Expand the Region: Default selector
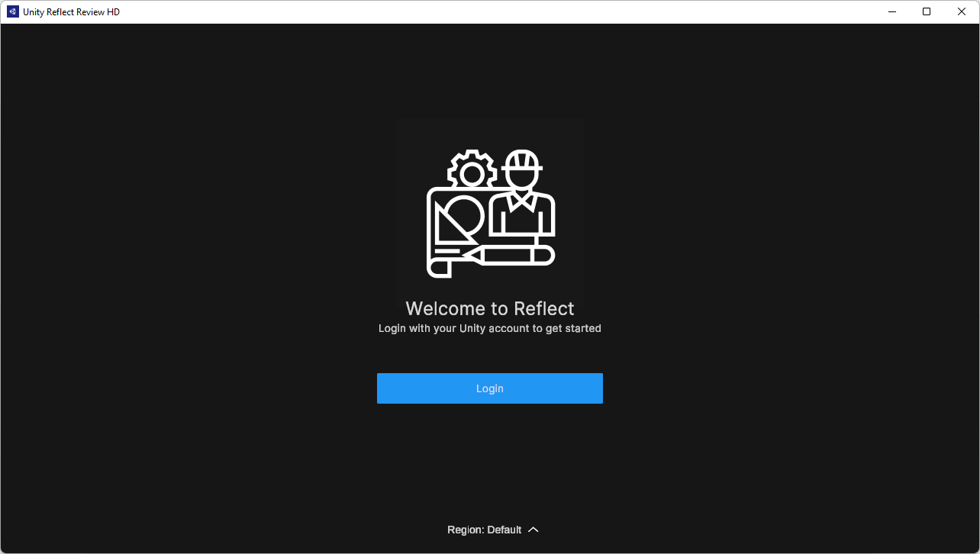This screenshot has height=554, width=980. click(493, 530)
